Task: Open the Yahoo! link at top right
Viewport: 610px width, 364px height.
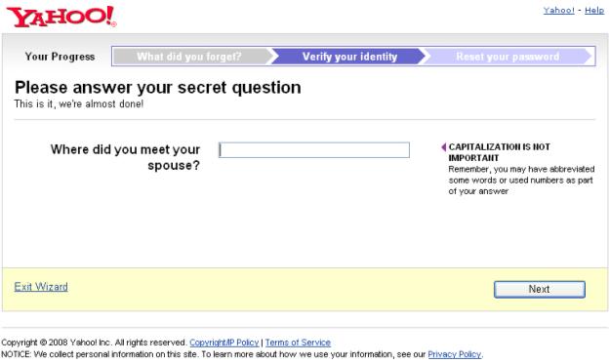Action: coord(558,11)
